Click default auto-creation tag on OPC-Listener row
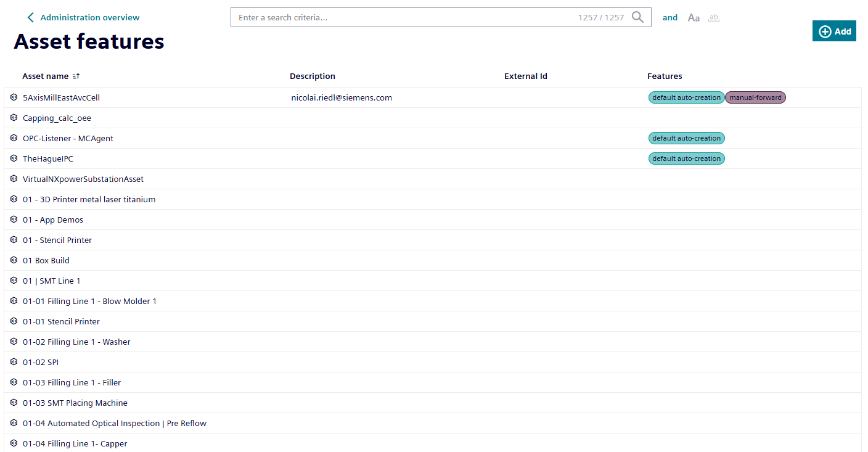This screenshot has height=452, width=868. pyautogui.click(x=686, y=138)
